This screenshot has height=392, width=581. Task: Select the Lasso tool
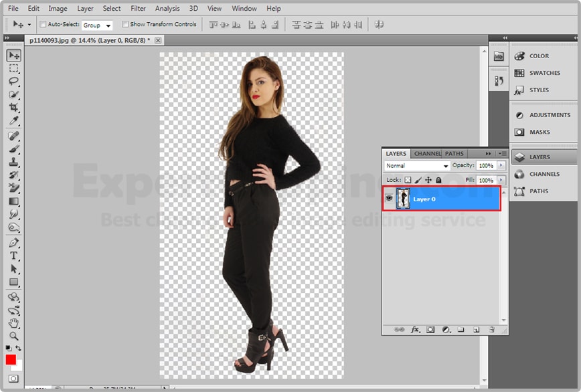(13, 82)
